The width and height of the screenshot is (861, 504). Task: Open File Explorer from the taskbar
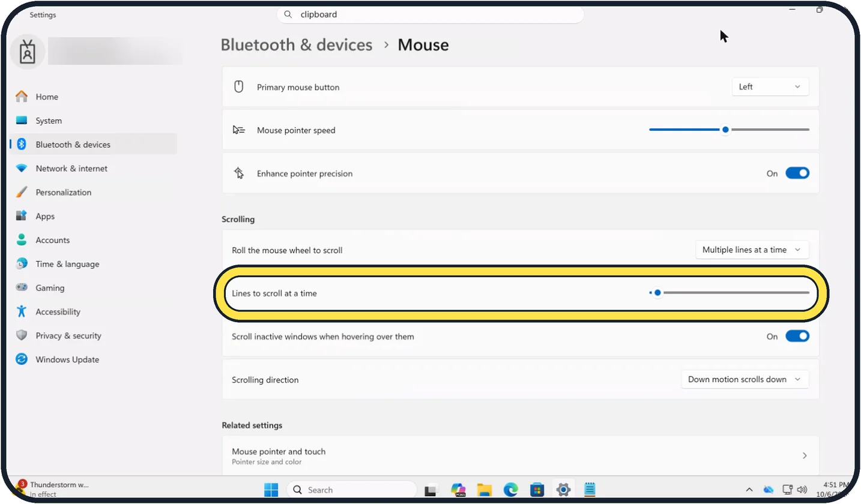coord(485,490)
